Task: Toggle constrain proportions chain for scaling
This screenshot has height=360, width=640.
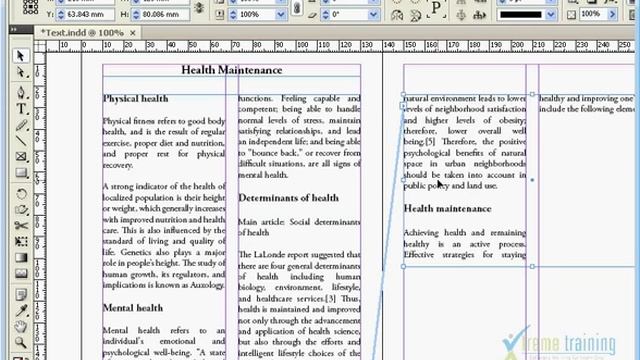Action: coord(297,8)
